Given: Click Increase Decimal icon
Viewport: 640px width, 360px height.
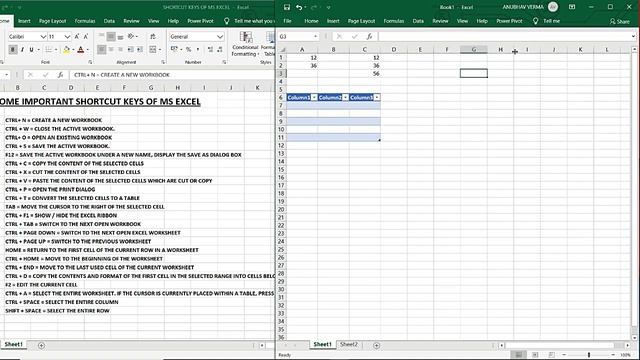Looking at the screenshot, I should 210,49.
